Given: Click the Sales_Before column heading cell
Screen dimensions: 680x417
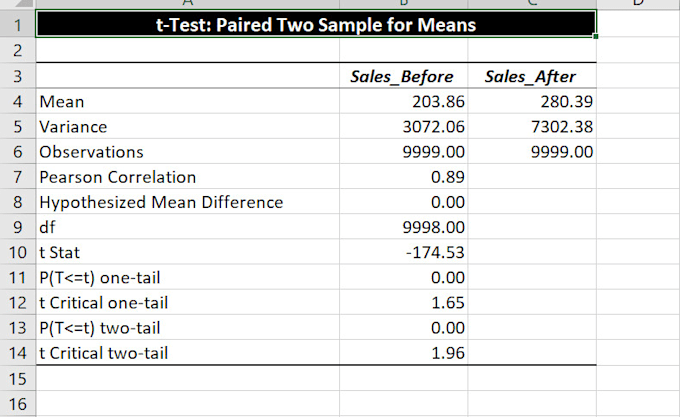Looking at the screenshot, I should click(x=402, y=77).
